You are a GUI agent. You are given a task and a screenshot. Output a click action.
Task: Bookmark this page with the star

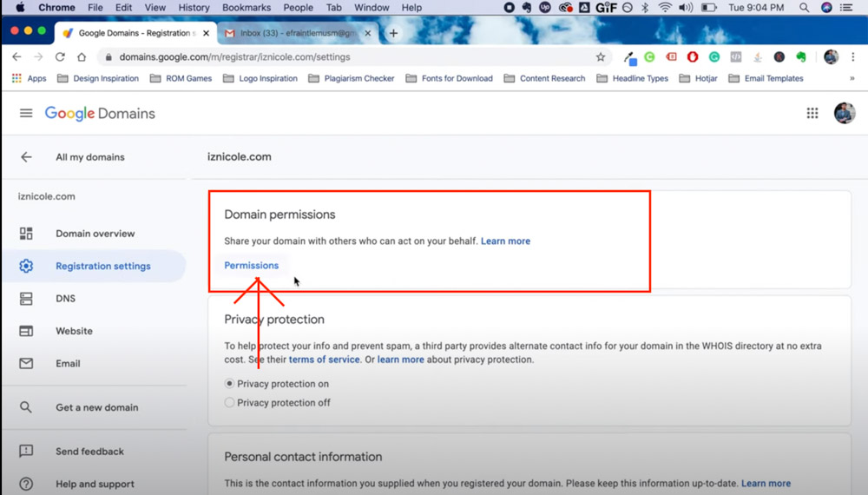601,57
